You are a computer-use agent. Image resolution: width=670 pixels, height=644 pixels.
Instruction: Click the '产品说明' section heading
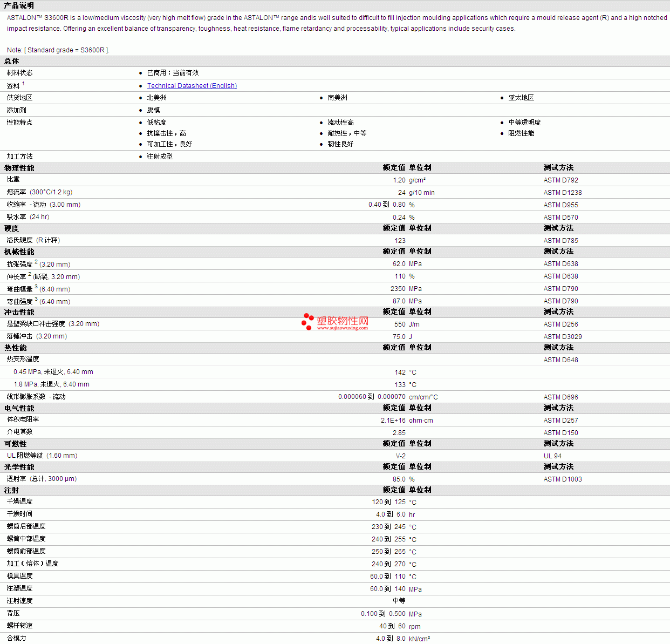tap(19, 5)
